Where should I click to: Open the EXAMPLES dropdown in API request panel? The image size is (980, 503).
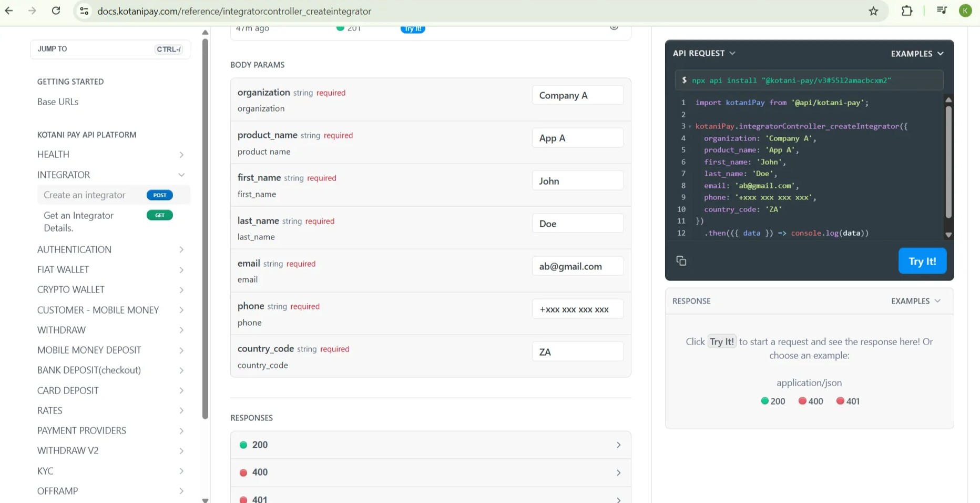click(x=917, y=54)
